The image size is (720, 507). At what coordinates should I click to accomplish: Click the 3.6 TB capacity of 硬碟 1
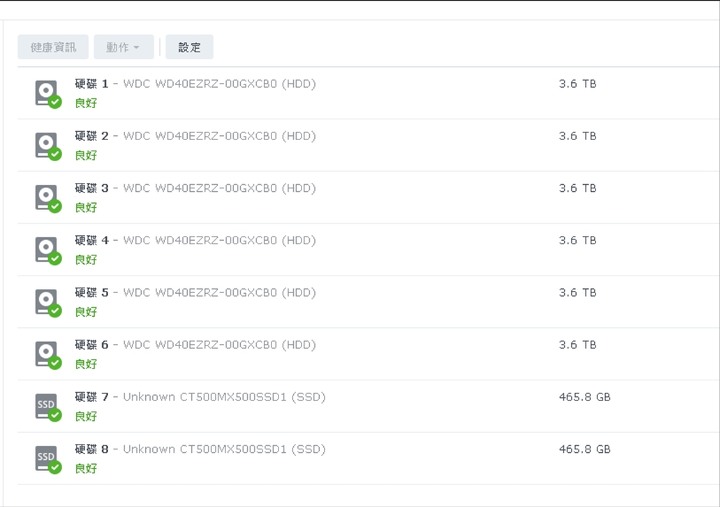[577, 84]
